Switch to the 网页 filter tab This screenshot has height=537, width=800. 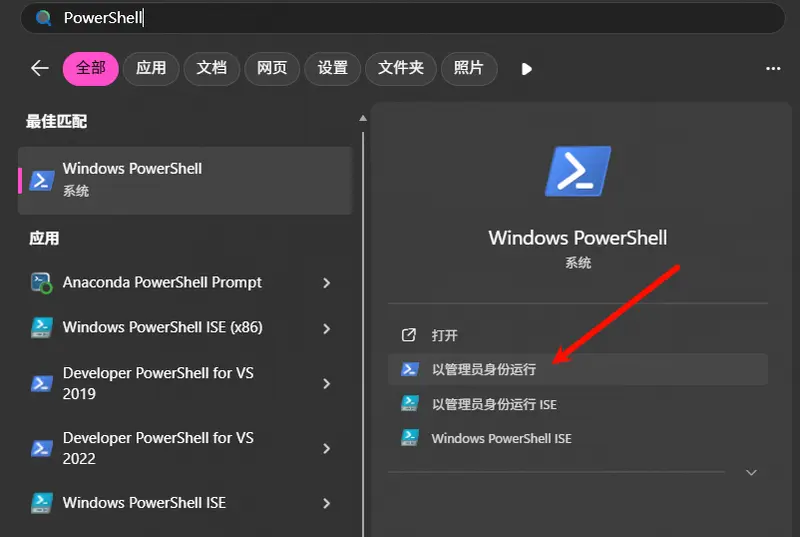click(272, 68)
